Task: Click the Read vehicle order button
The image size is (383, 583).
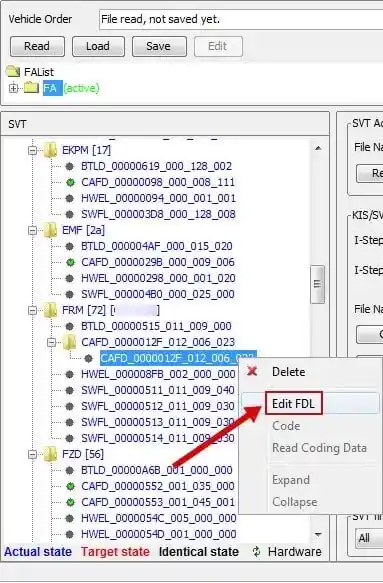Action: (x=37, y=46)
